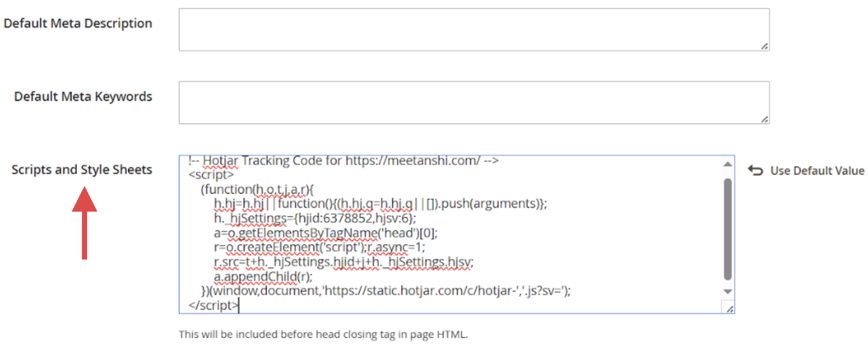
Task: Click the opening <script> tag line
Action: point(211,175)
